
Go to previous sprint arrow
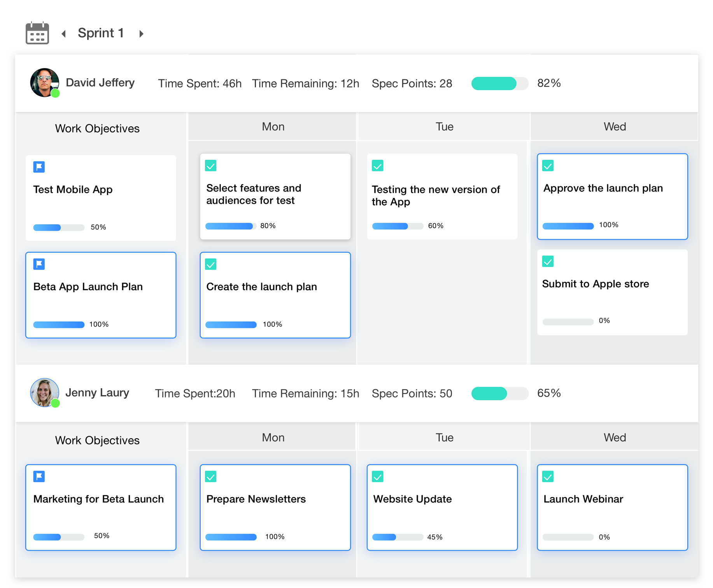[64, 34]
